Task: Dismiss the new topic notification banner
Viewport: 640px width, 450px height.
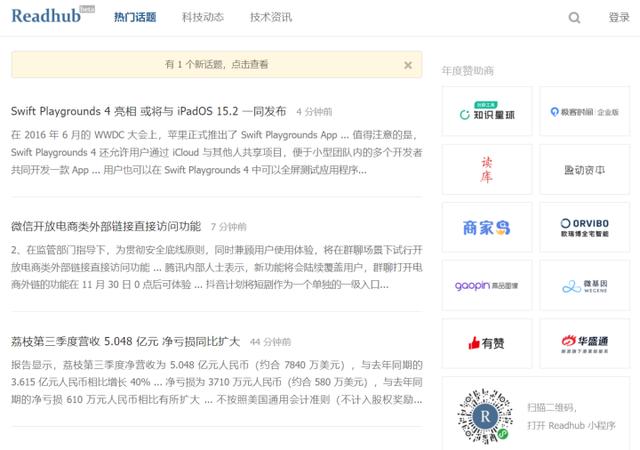Action: 408,65
